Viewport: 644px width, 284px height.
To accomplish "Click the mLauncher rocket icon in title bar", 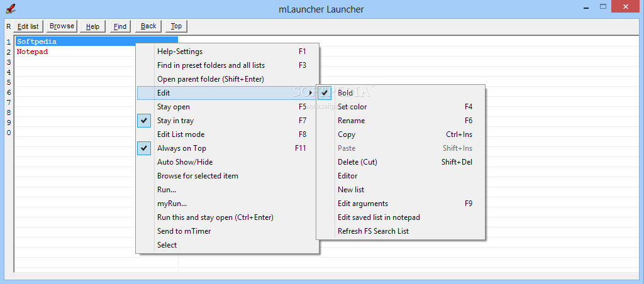I will click(10, 8).
